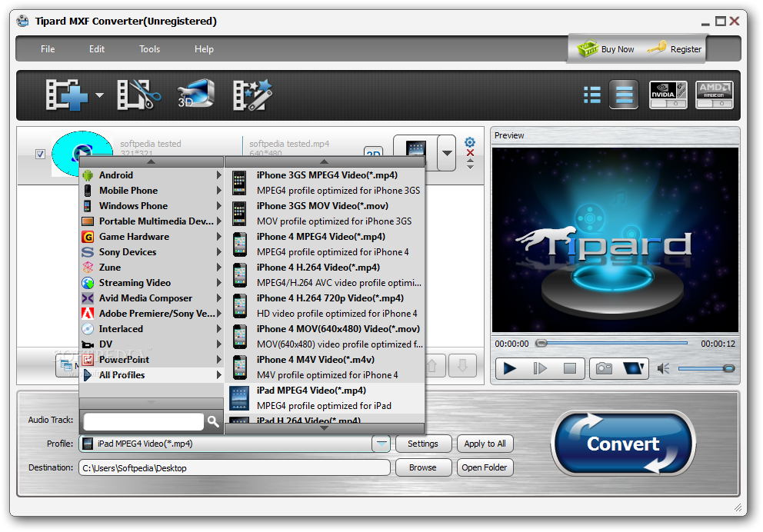This screenshot has height=532, width=763.
Task: Choose iPhone 4 MOV(640x480) Video profile
Action: click(x=325, y=337)
